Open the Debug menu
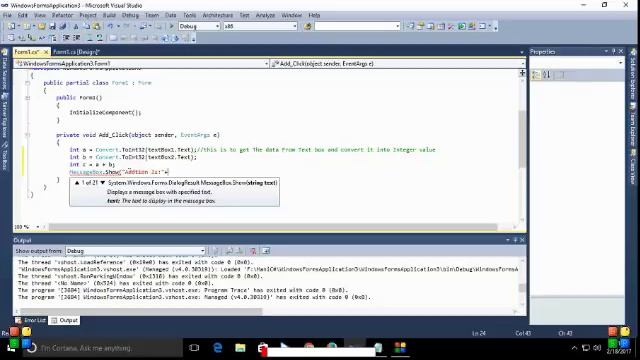640x360 pixels. [x=130, y=15]
